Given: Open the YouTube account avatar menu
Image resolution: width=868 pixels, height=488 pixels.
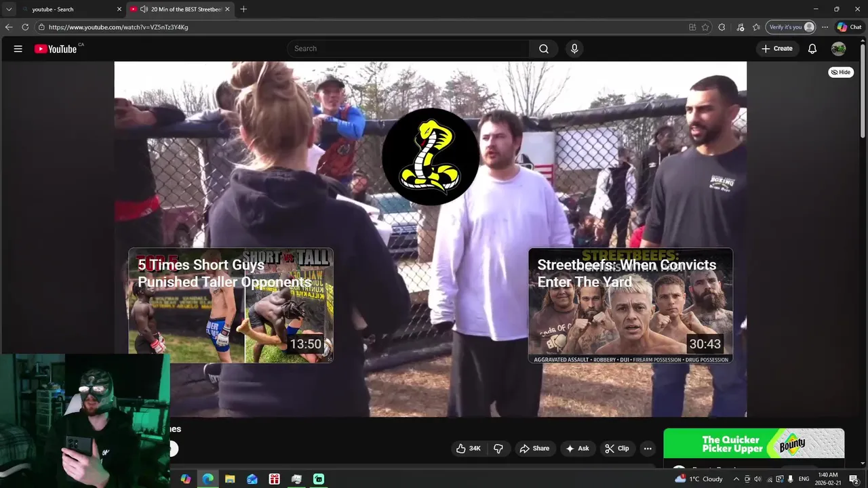Looking at the screenshot, I should pos(839,49).
